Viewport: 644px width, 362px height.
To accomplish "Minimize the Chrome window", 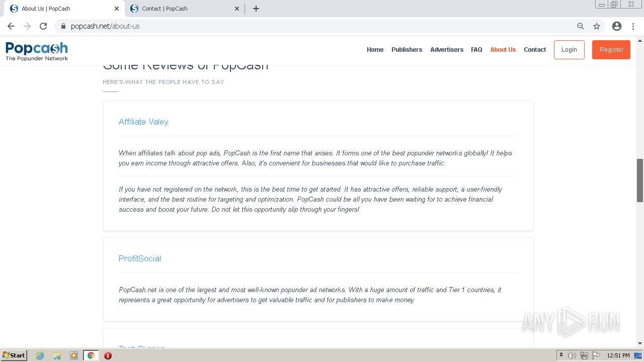I will (x=602, y=5).
